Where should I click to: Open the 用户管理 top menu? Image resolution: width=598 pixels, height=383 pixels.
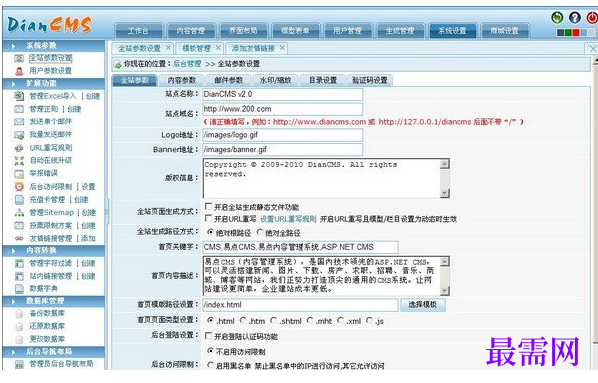(x=347, y=31)
